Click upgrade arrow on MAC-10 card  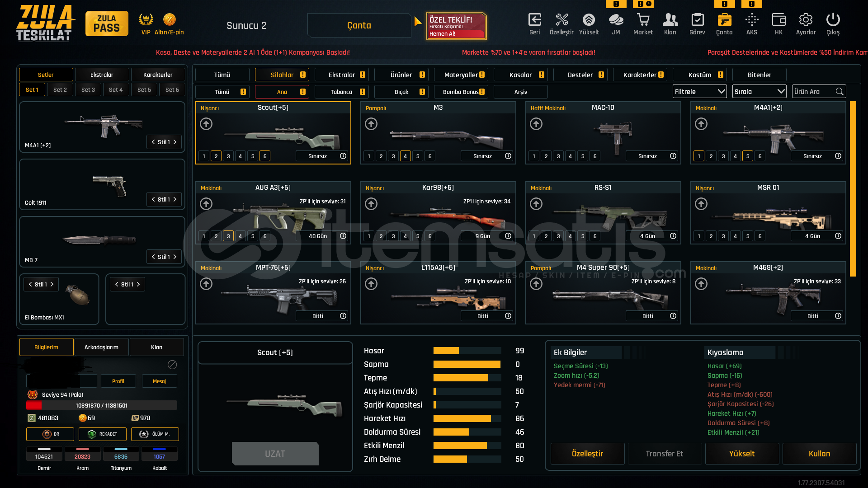click(536, 124)
